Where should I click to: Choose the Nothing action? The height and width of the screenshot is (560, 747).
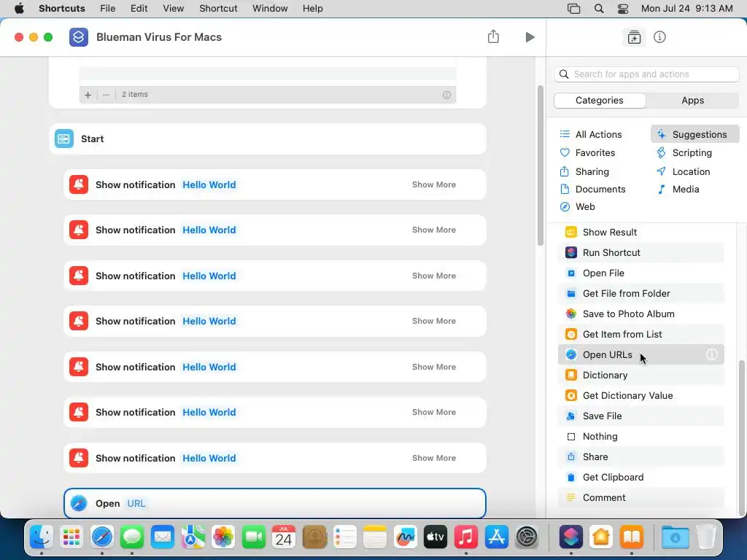click(x=640, y=437)
